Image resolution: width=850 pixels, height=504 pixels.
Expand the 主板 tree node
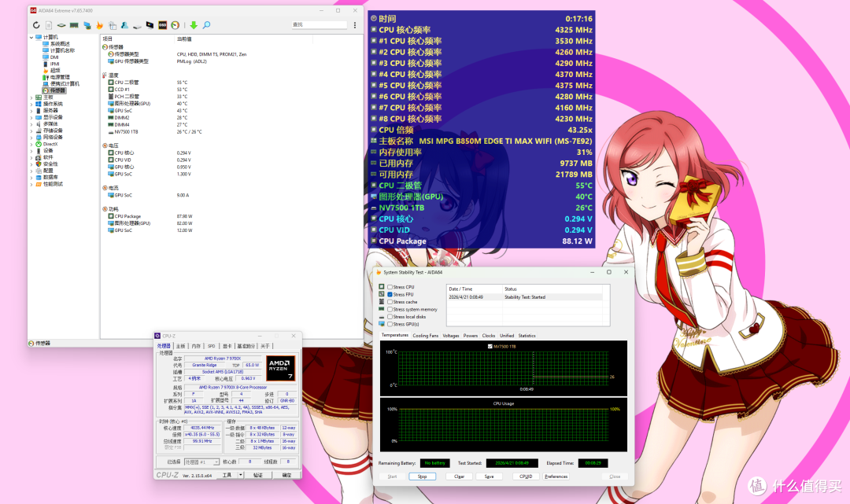31,97
